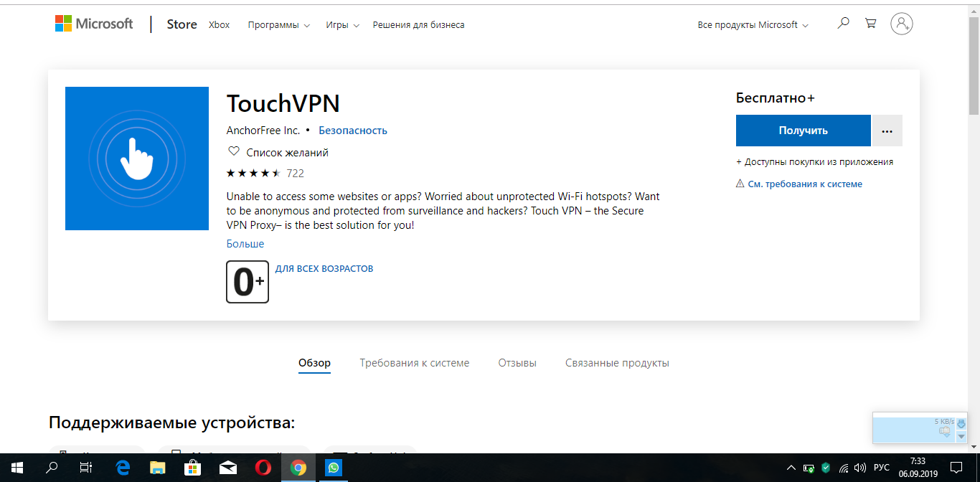Image resolution: width=980 pixels, height=482 pixels.
Task: Switch to Требования к системе tab
Action: pos(415,363)
